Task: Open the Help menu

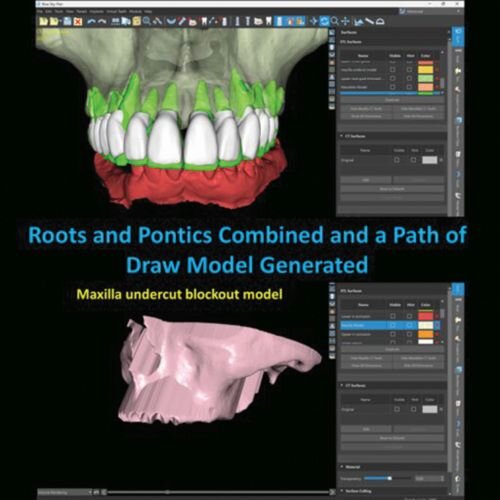Action: click(x=148, y=11)
